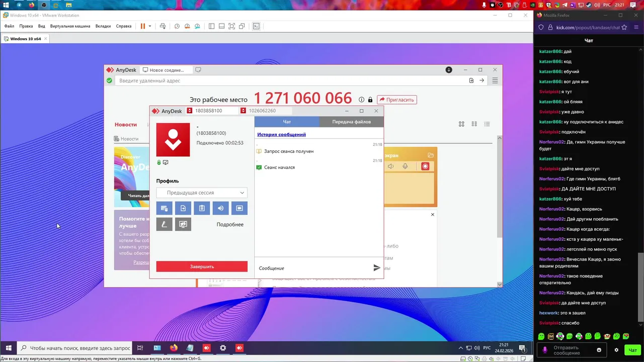Open the Предыдущая сессия profile dropdown
The height and width of the screenshot is (362, 644).
pyautogui.click(x=202, y=193)
